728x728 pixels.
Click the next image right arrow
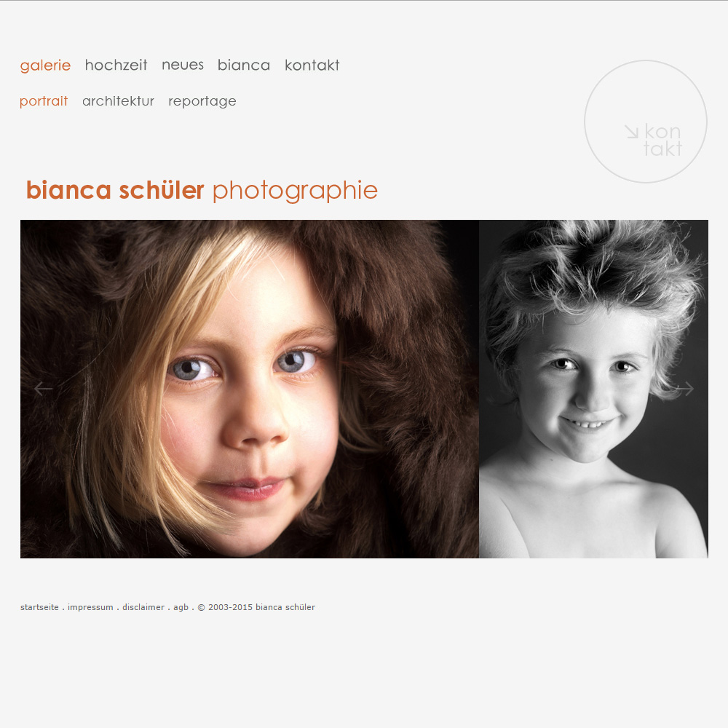coord(684,389)
